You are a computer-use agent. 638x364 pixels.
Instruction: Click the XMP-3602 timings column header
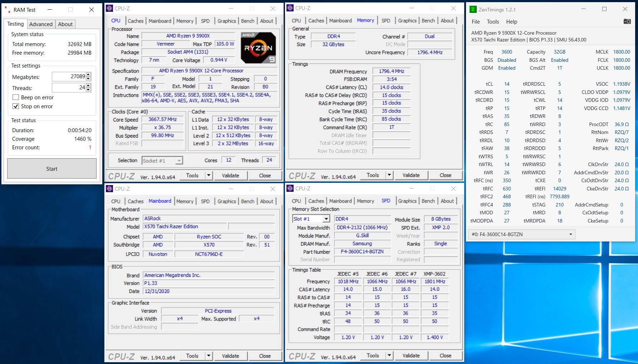[435, 274]
